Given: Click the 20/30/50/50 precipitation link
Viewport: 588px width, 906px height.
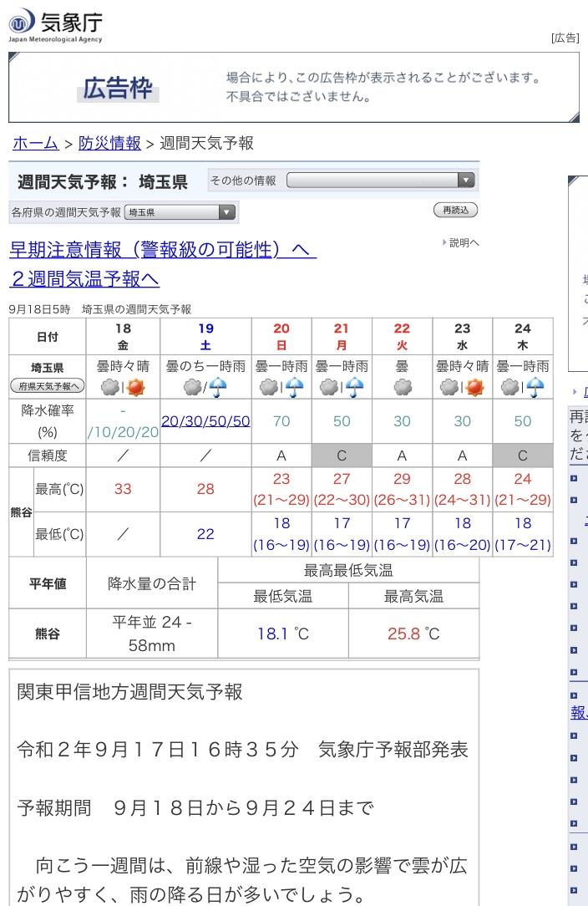Looking at the screenshot, I should pyautogui.click(x=205, y=421).
